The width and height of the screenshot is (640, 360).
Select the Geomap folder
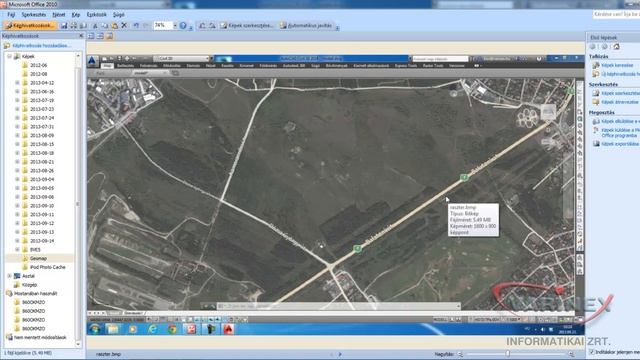[x=38, y=258]
